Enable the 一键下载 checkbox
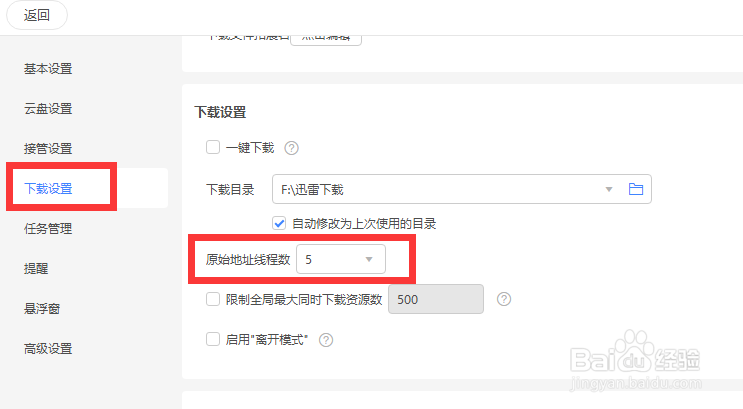 pos(213,148)
